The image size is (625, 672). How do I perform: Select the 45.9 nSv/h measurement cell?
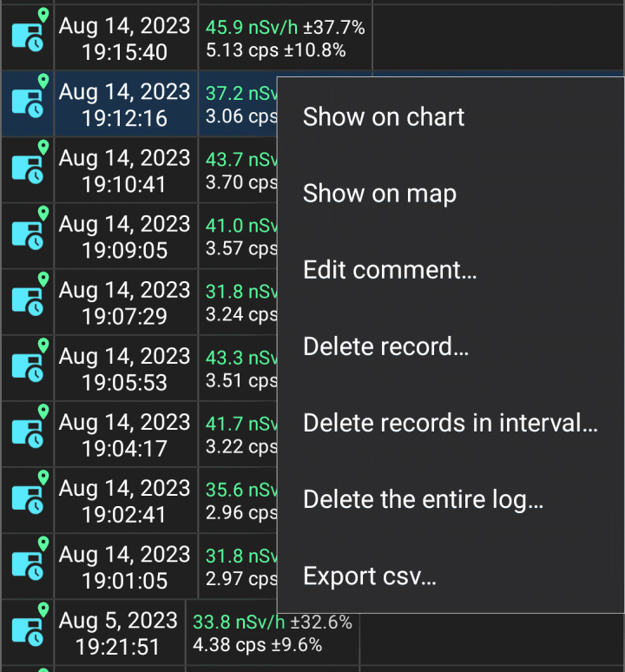tap(286, 38)
